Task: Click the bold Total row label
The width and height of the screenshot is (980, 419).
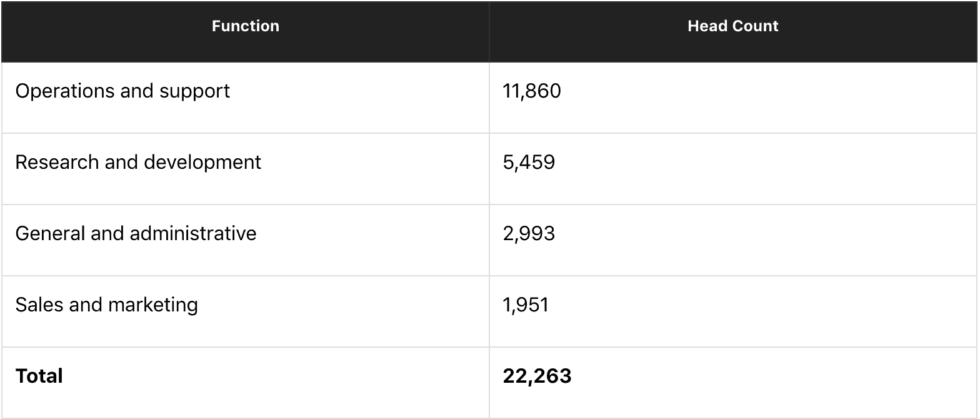Action: [39, 376]
